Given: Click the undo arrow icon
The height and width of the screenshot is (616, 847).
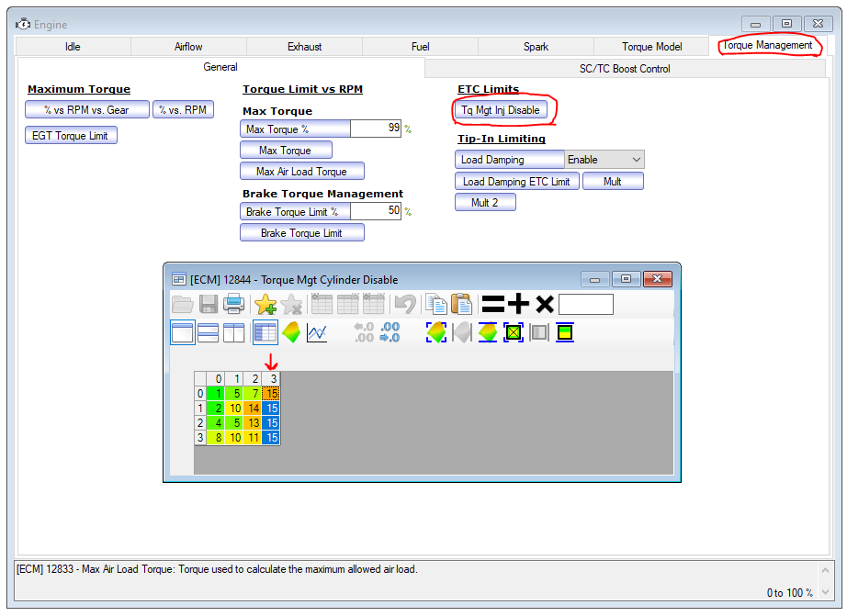Looking at the screenshot, I should tap(405, 305).
